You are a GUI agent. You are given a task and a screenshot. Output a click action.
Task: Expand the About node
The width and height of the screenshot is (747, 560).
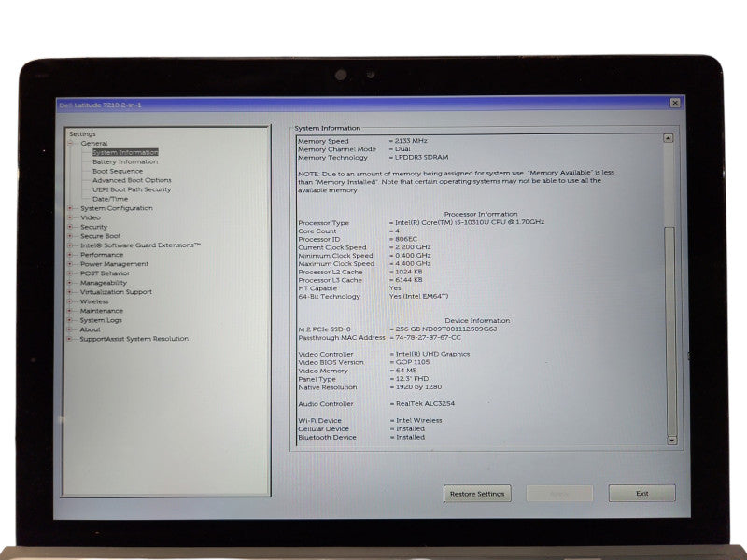click(x=71, y=329)
